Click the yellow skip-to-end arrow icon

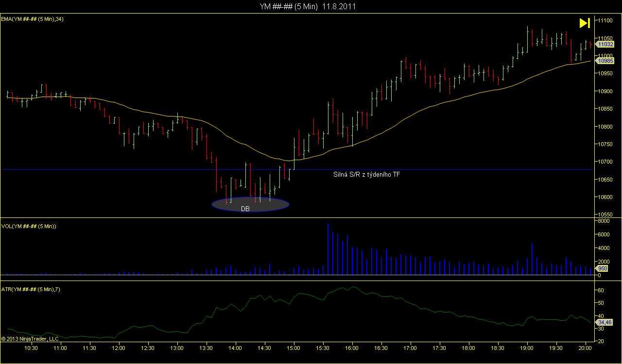[x=585, y=23]
